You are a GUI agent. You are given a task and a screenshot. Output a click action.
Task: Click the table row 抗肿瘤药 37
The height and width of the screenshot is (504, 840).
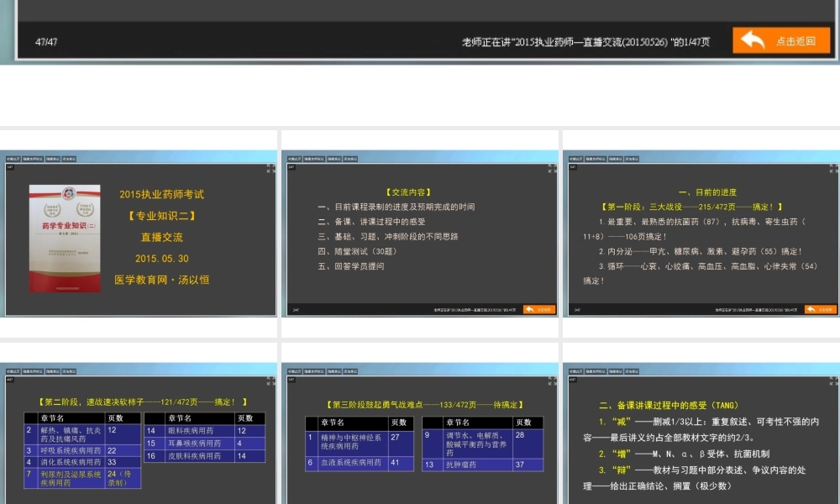click(483, 465)
